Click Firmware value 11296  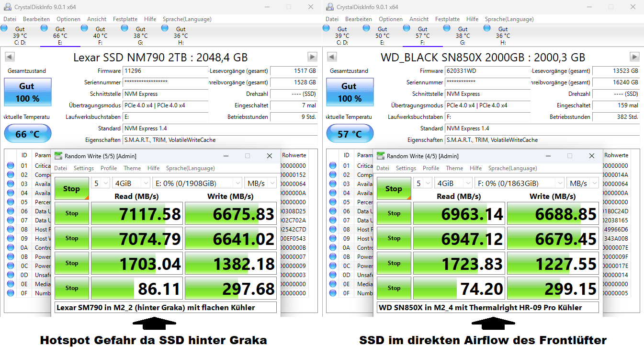(166, 71)
